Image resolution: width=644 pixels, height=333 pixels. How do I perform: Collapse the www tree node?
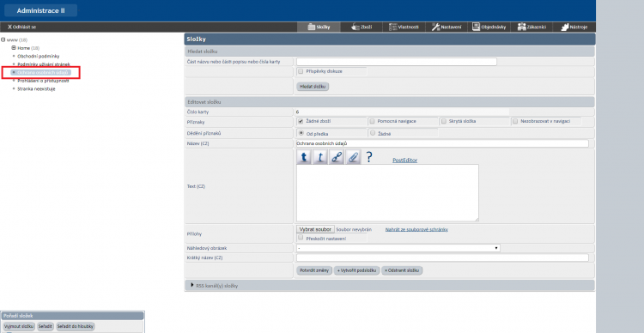(3, 39)
